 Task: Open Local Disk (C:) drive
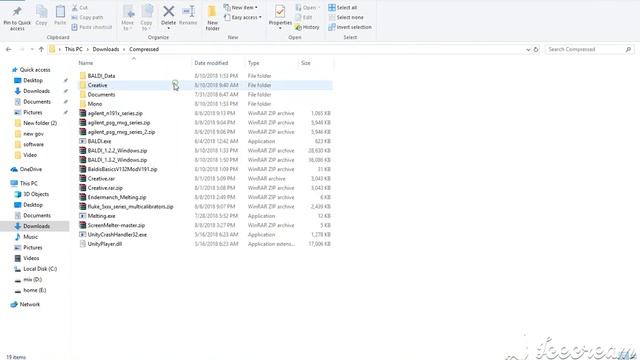[40, 269]
